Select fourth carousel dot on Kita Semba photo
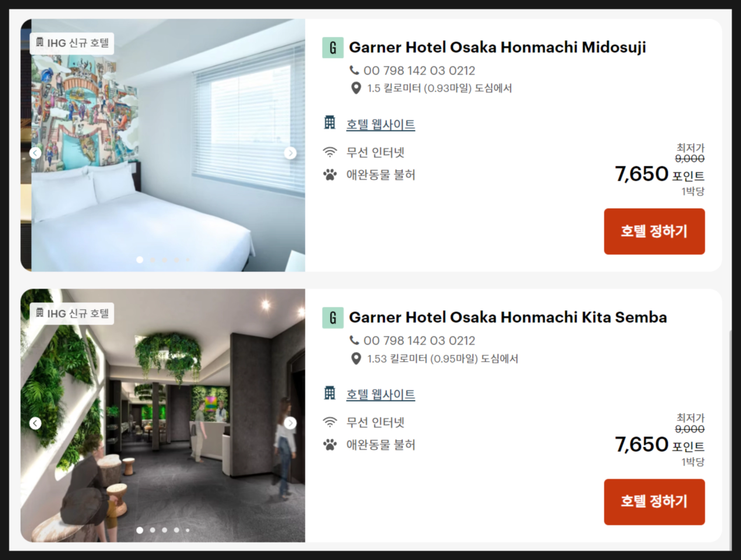 (177, 530)
